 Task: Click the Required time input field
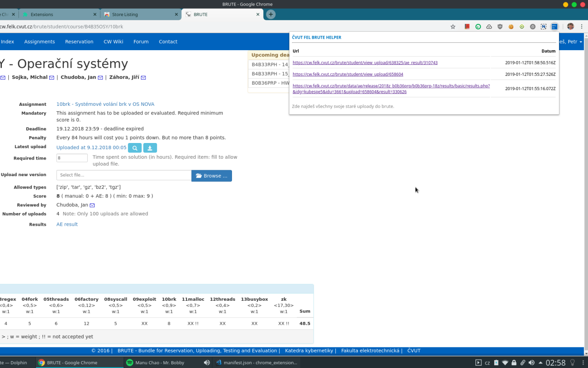[x=72, y=158]
